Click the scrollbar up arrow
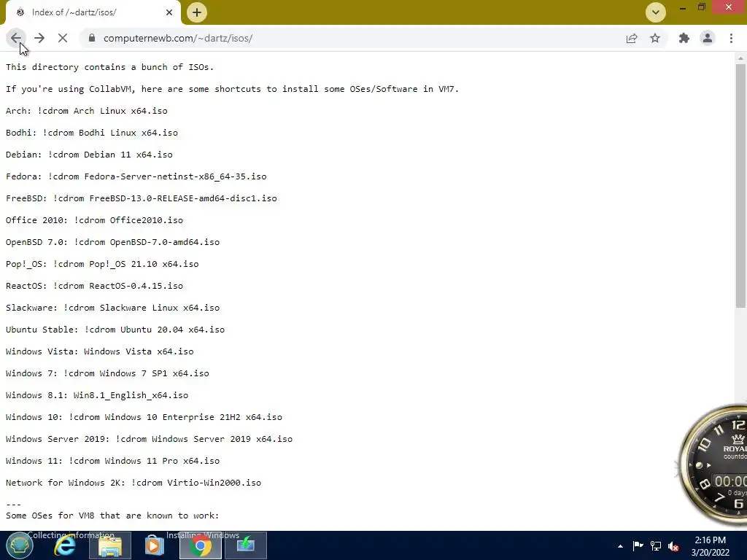This screenshot has height=560, width=747. [x=740, y=58]
